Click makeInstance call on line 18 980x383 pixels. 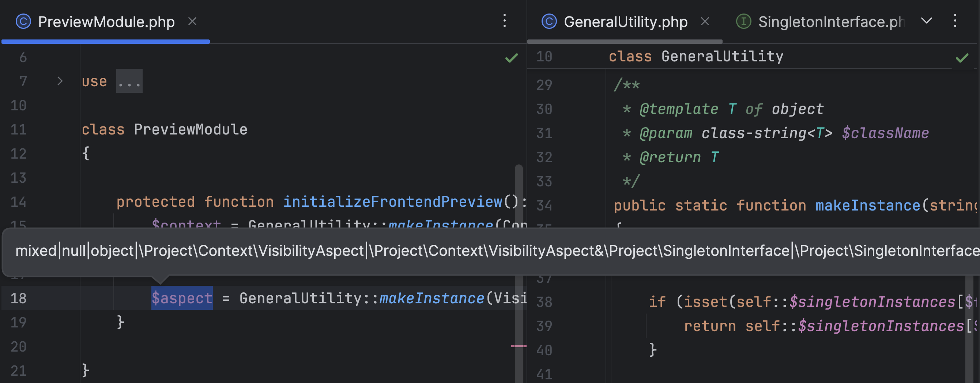(431, 298)
